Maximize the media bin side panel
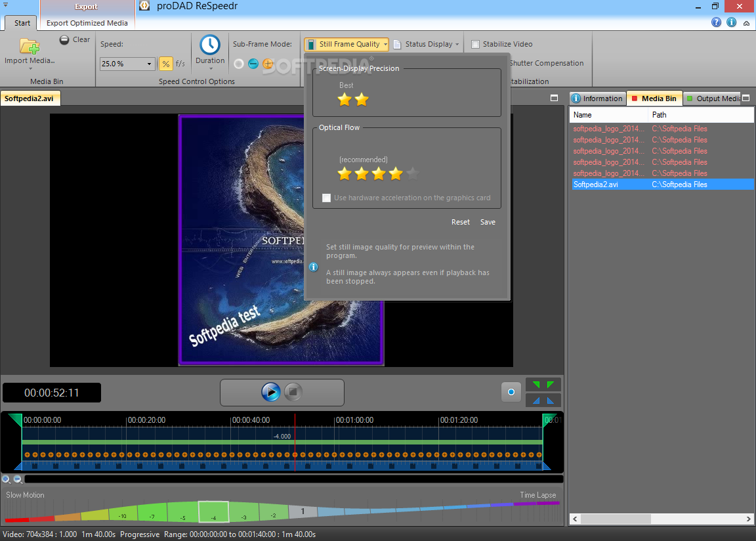Screen dimensions: 756x541 click(746, 98)
